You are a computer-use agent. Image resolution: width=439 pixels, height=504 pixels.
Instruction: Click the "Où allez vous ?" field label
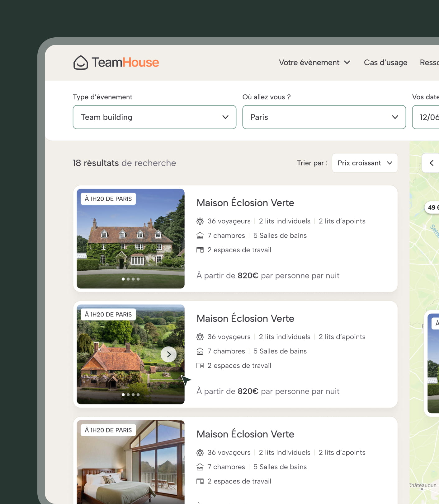pos(267,97)
